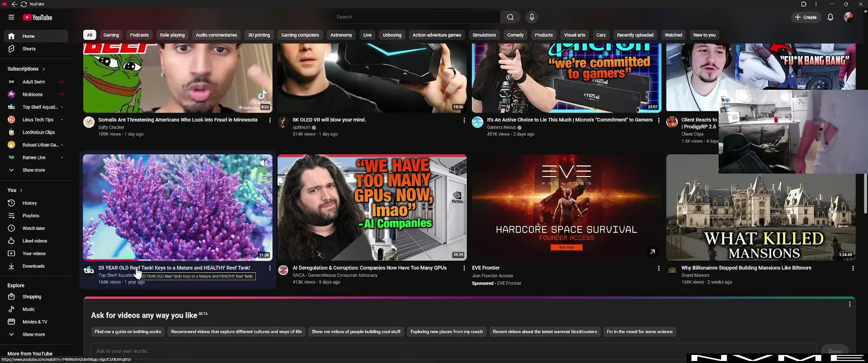Open the Create button

805,17
